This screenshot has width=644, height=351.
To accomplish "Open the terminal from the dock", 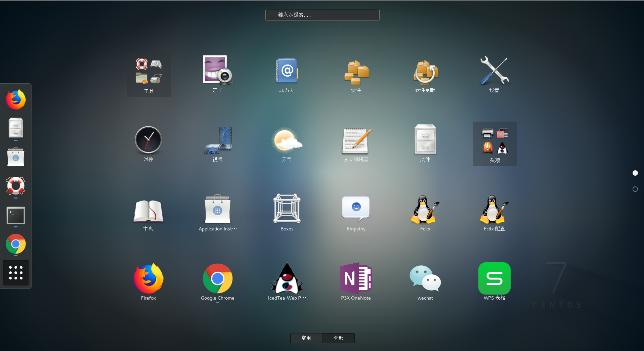I will point(15,215).
